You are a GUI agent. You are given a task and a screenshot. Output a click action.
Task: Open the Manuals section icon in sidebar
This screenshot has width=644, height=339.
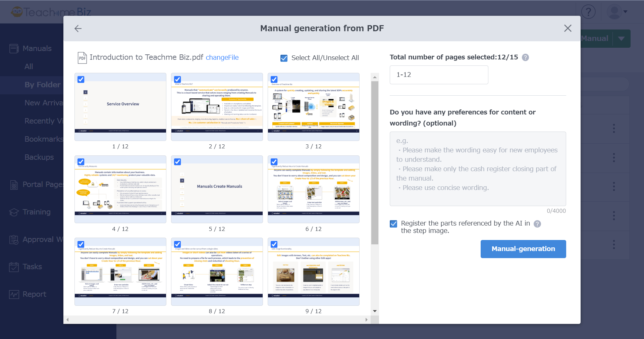tap(13, 48)
